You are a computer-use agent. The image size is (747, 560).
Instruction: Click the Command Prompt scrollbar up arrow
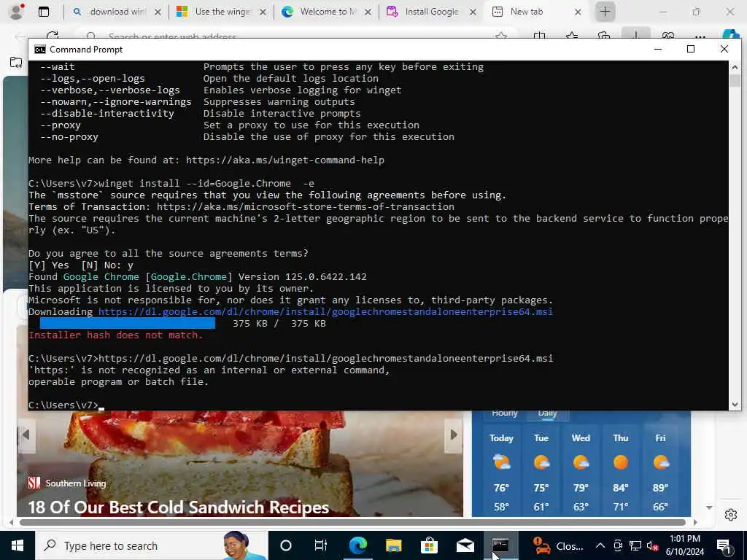point(735,67)
